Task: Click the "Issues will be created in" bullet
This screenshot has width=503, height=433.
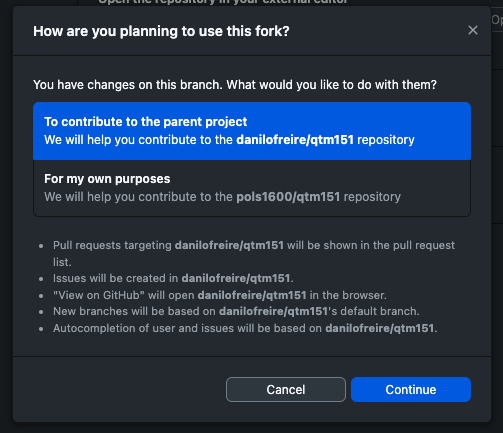Action: click(x=173, y=278)
